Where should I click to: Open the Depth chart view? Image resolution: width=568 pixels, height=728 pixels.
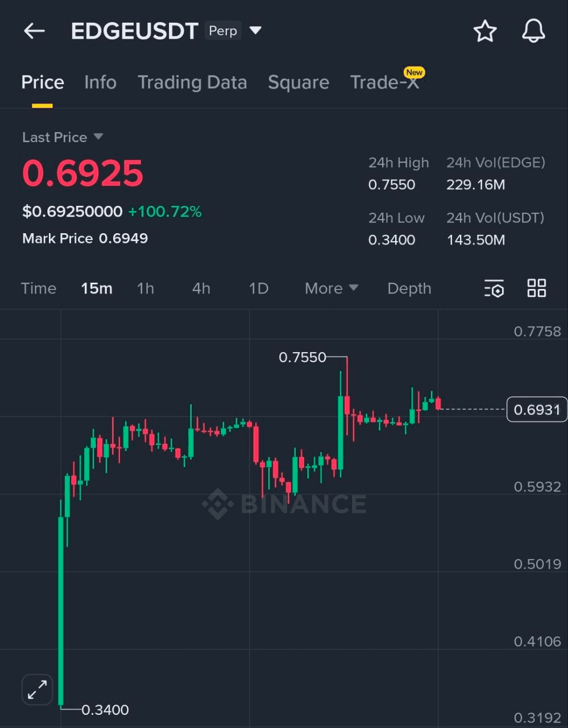click(409, 288)
